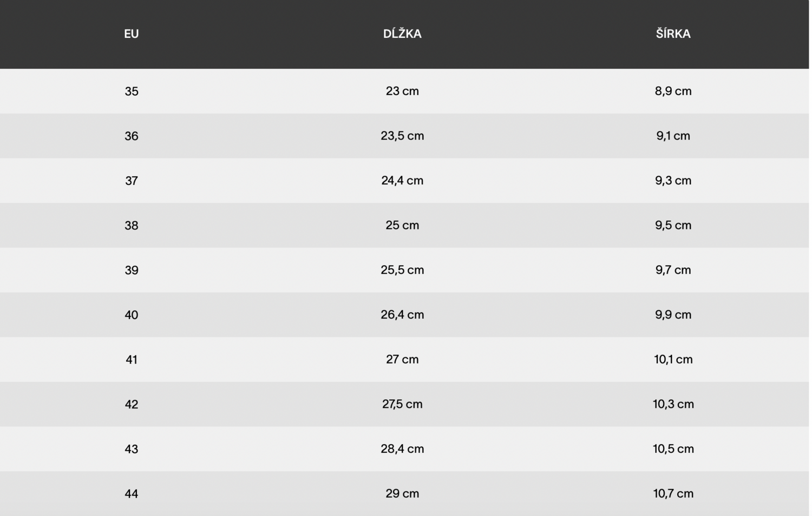The image size is (812, 516).
Task: Select the 24,4 cm length cell
Action: point(402,181)
